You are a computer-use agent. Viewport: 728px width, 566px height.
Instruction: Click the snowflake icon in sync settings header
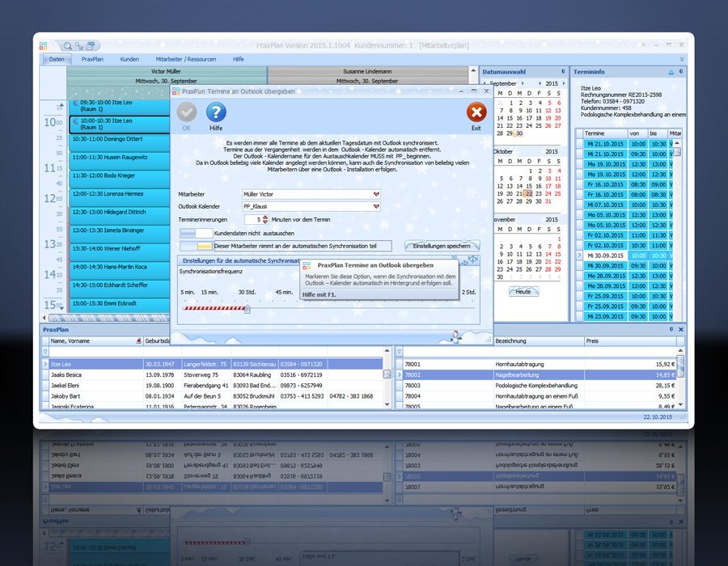472,260
